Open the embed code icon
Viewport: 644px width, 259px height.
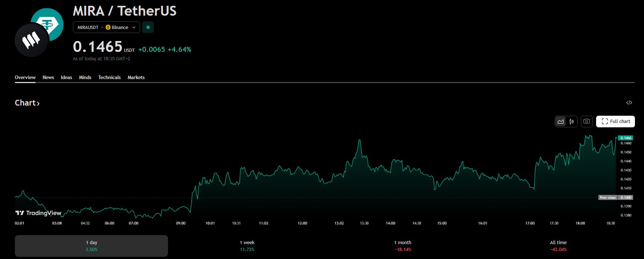(x=629, y=103)
